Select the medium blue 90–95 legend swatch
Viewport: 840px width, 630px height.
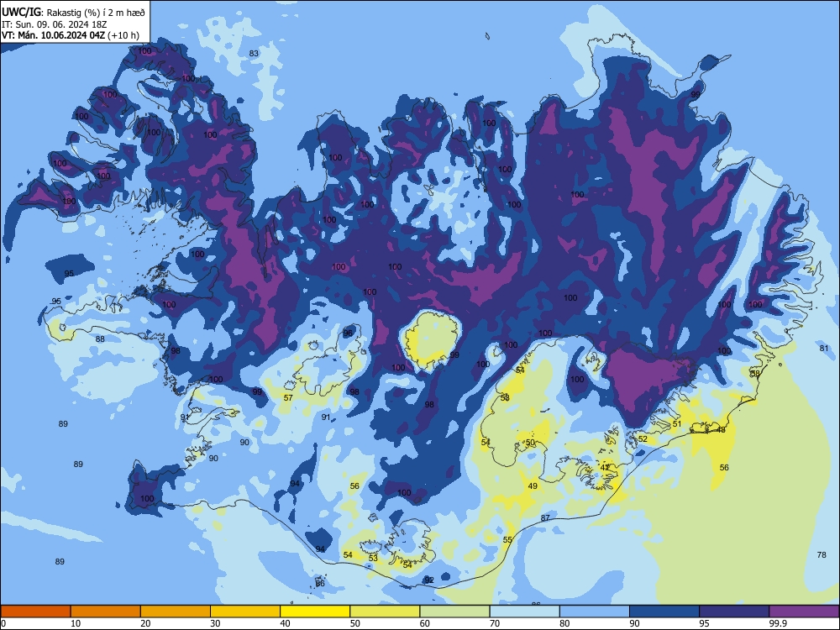click(x=664, y=612)
